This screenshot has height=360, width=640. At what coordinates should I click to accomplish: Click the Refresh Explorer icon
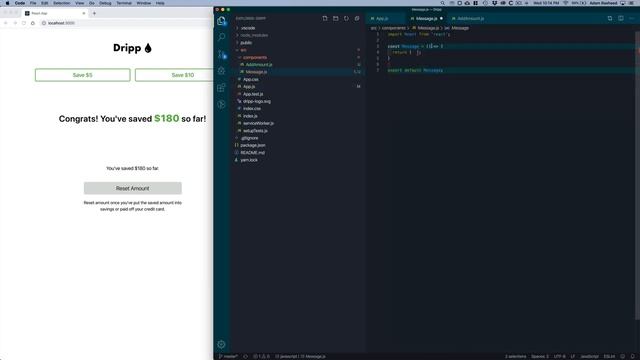[x=346, y=18]
